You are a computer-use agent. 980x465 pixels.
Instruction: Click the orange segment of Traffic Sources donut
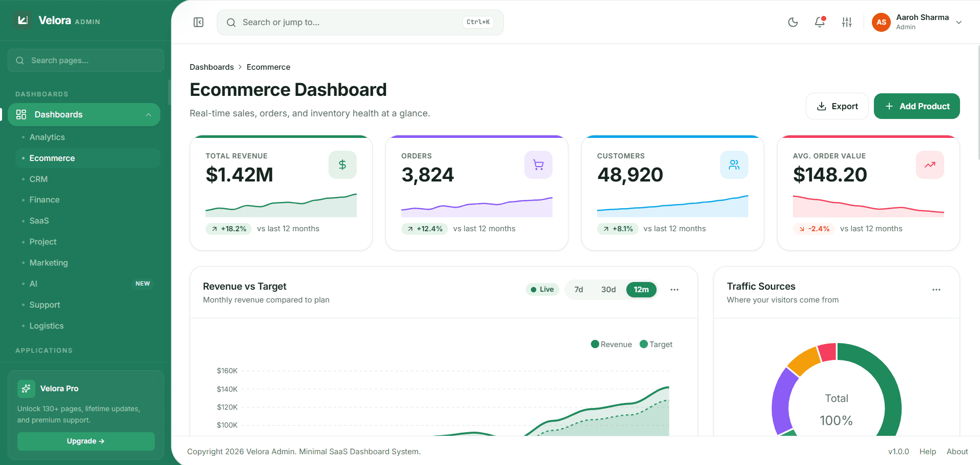coord(805,361)
